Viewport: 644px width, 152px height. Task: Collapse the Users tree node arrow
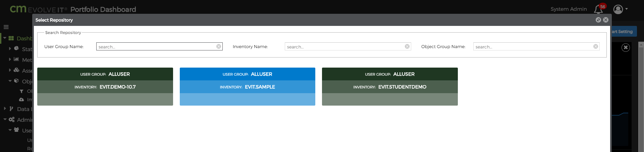[10, 130]
